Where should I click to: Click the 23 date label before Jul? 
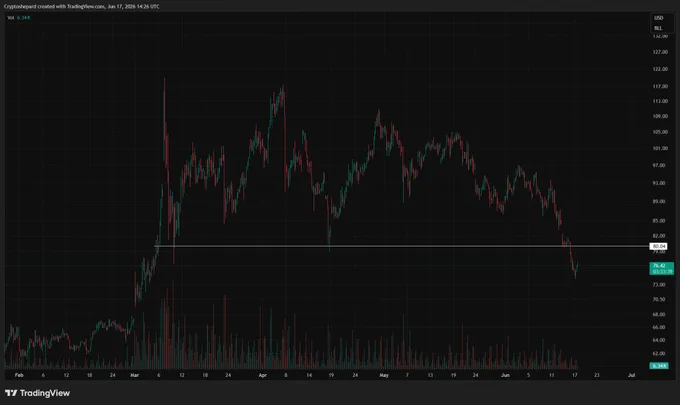[597, 375]
